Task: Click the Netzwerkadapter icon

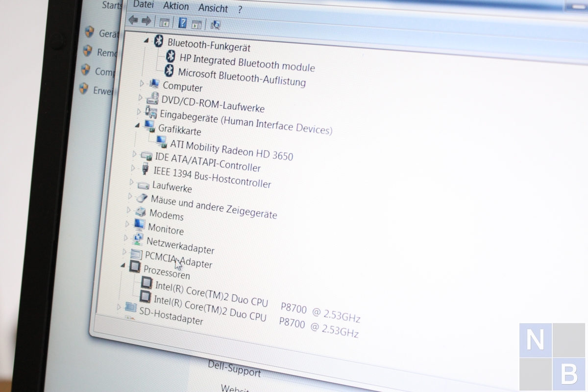Action: 139,239
